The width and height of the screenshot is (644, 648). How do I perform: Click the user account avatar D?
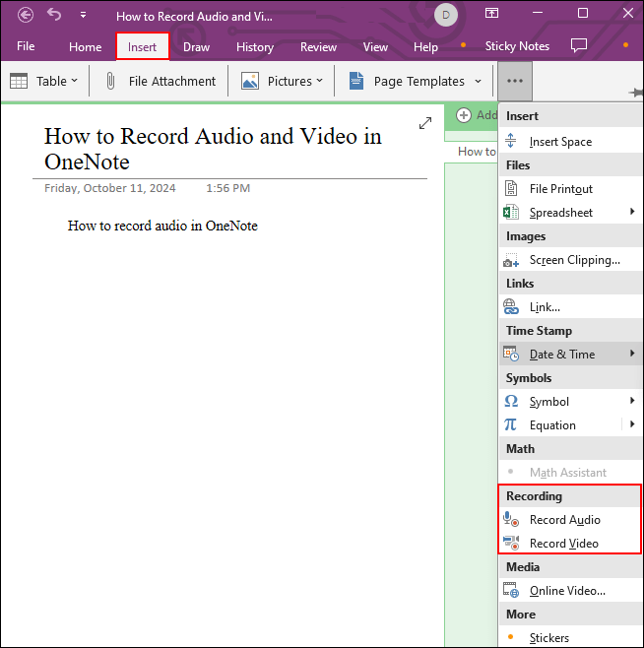(x=446, y=16)
